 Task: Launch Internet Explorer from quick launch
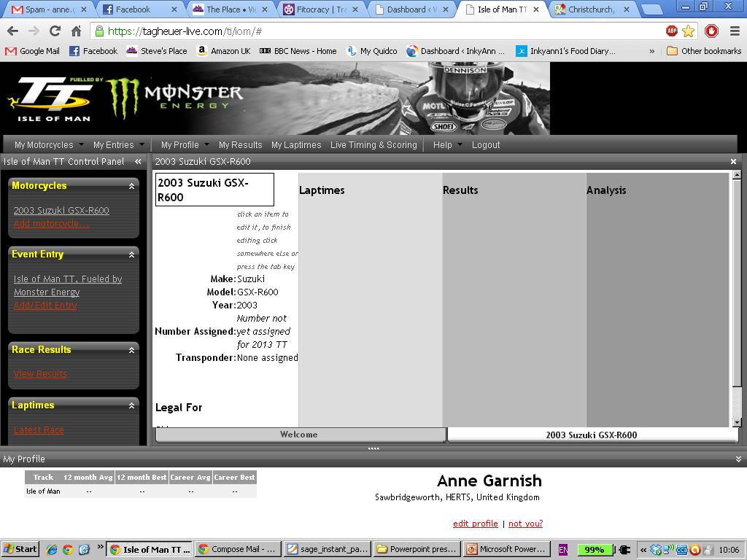(52, 550)
